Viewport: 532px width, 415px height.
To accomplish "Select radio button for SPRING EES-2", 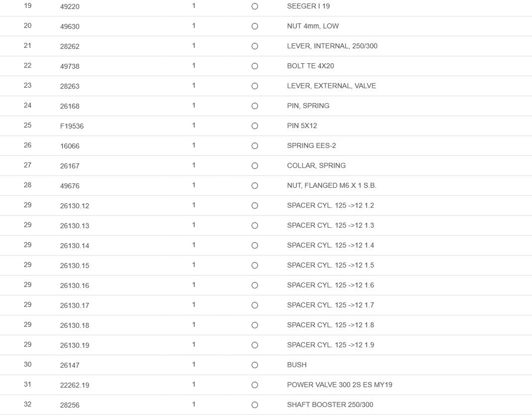I will coord(255,146).
